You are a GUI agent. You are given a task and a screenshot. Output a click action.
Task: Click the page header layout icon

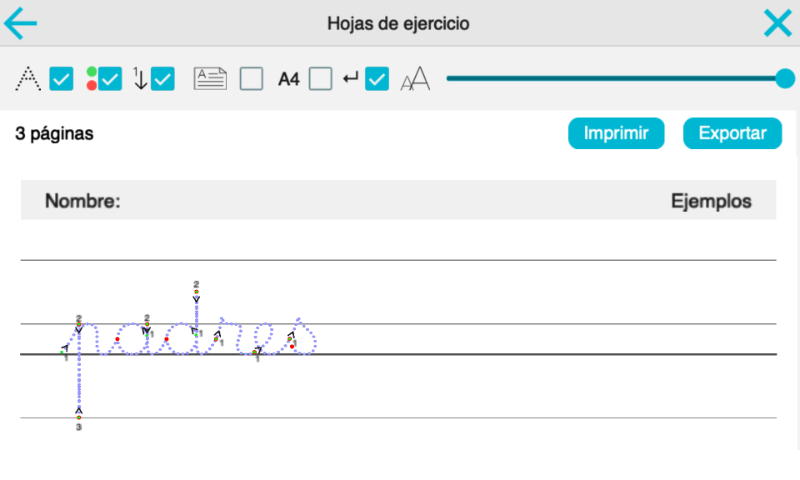pyautogui.click(x=210, y=79)
